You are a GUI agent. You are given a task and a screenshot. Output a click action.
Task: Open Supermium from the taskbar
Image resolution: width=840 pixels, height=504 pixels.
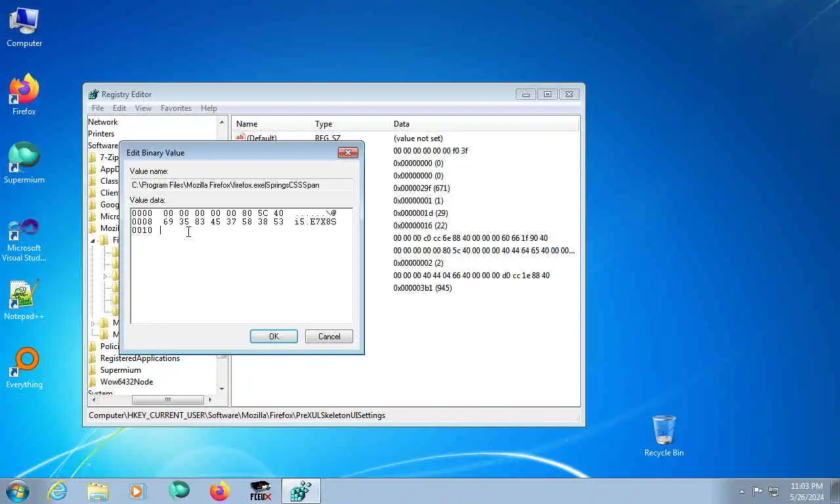pos(178,491)
